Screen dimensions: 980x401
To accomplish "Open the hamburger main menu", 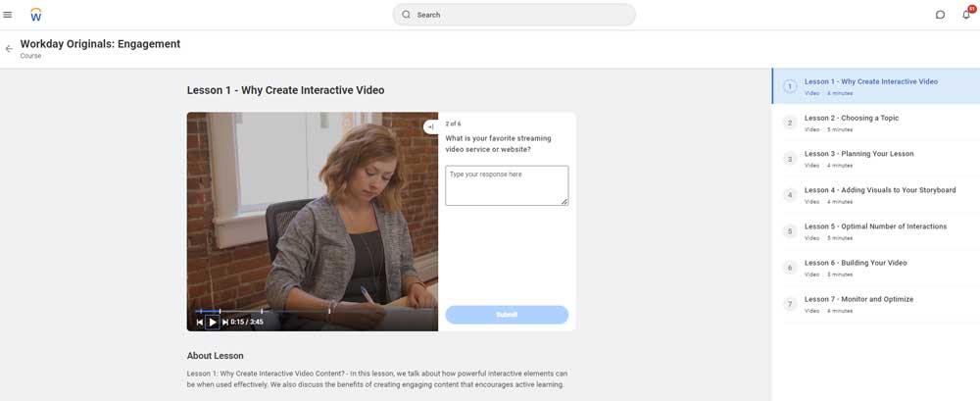I will [x=8, y=15].
